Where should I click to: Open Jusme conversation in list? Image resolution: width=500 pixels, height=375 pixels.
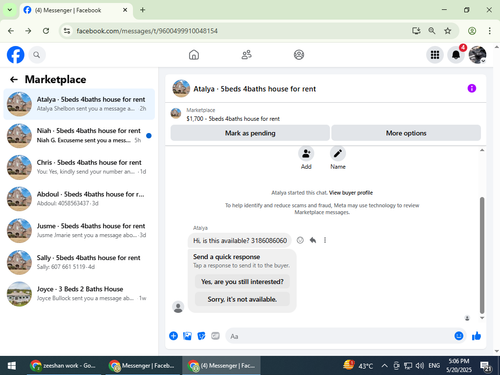click(79, 230)
